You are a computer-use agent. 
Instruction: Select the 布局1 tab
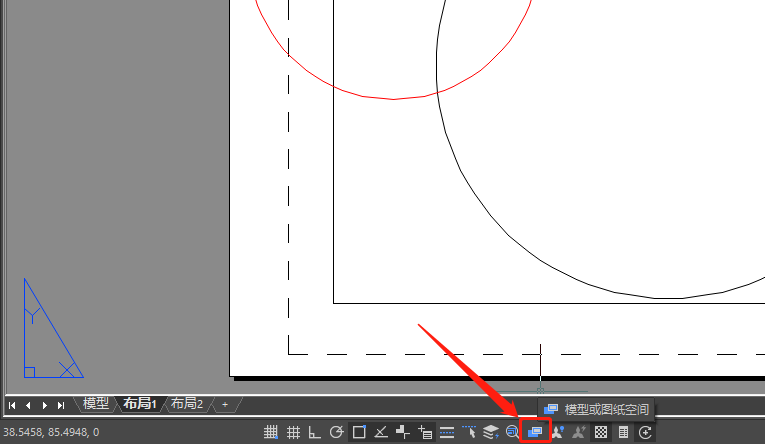pyautogui.click(x=140, y=404)
